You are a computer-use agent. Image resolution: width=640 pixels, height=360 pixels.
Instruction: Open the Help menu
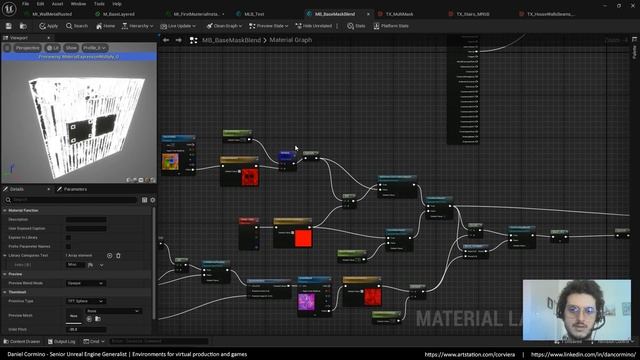point(117,4)
